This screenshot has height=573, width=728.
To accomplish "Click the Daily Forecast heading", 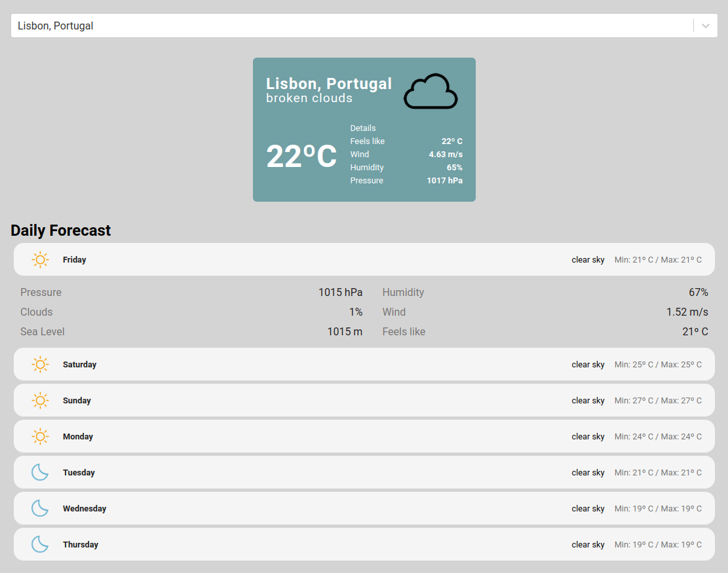I will pos(61,231).
